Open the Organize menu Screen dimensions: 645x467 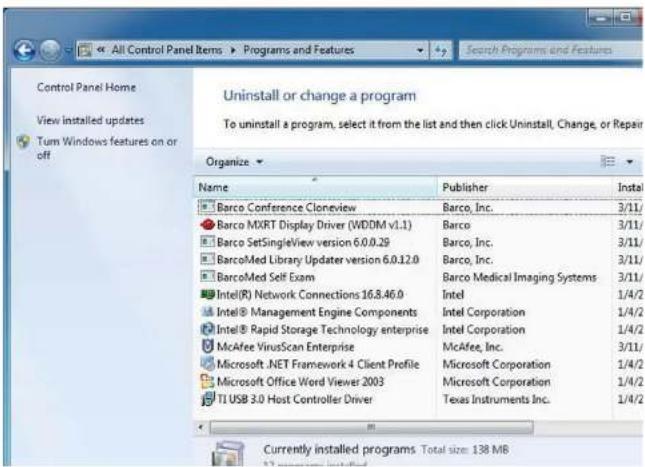point(234,162)
